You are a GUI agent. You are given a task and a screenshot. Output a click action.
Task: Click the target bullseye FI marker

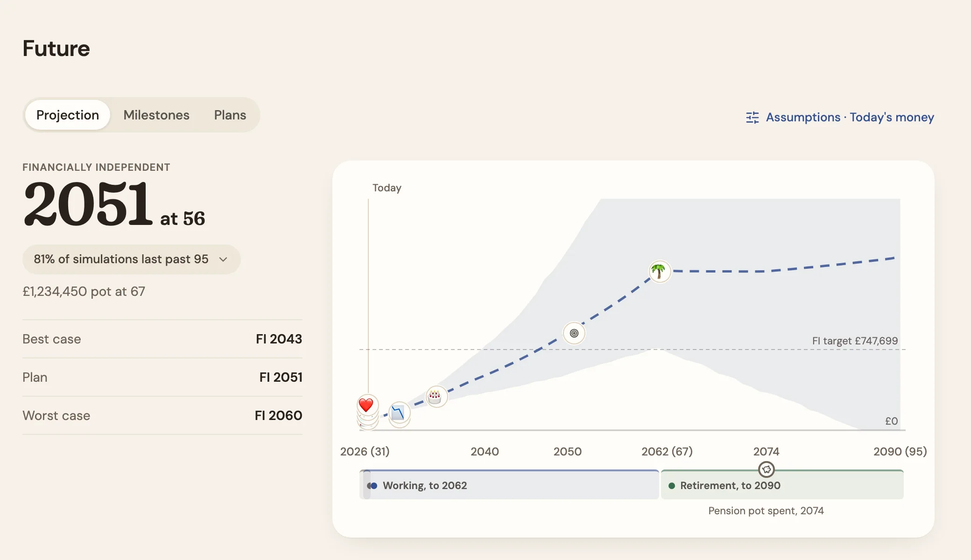pyautogui.click(x=574, y=333)
